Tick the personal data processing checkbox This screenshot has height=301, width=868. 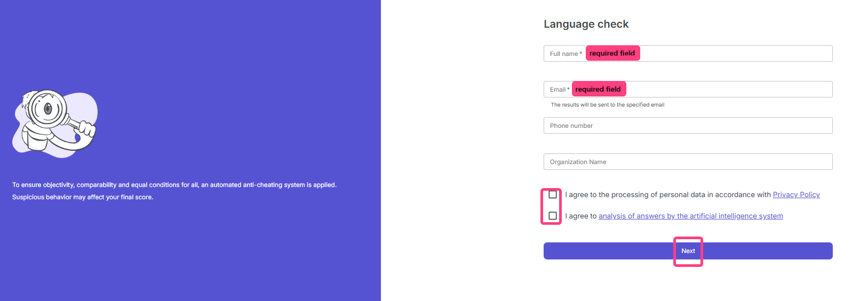pyautogui.click(x=553, y=194)
